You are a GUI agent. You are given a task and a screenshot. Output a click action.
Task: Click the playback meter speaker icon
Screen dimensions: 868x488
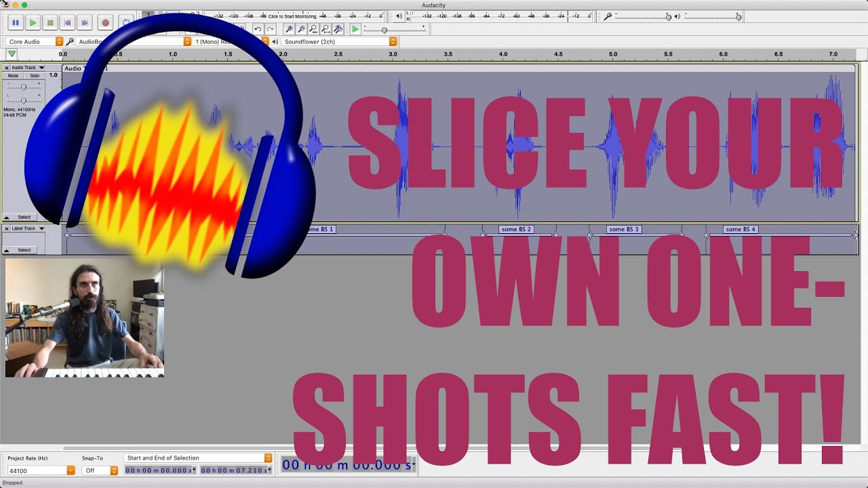point(399,16)
